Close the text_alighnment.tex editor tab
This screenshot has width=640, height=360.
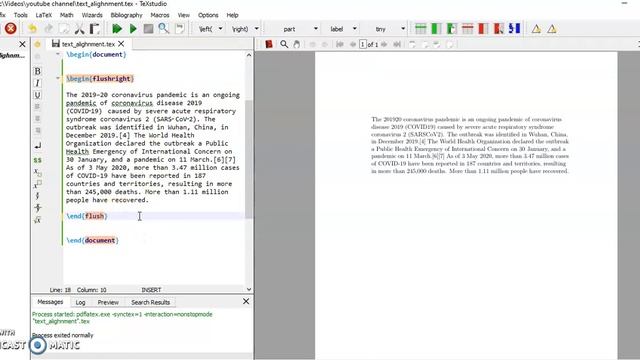coord(121,44)
